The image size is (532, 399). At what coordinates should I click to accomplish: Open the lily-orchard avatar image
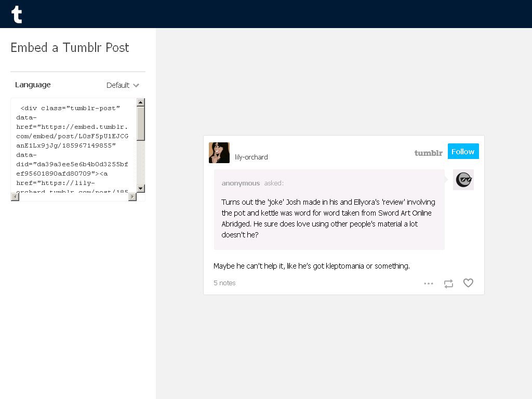coord(219,153)
